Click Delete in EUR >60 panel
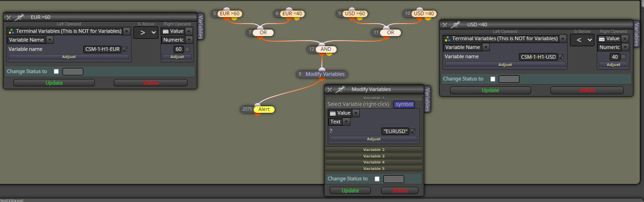644x202 pixels. click(x=150, y=83)
